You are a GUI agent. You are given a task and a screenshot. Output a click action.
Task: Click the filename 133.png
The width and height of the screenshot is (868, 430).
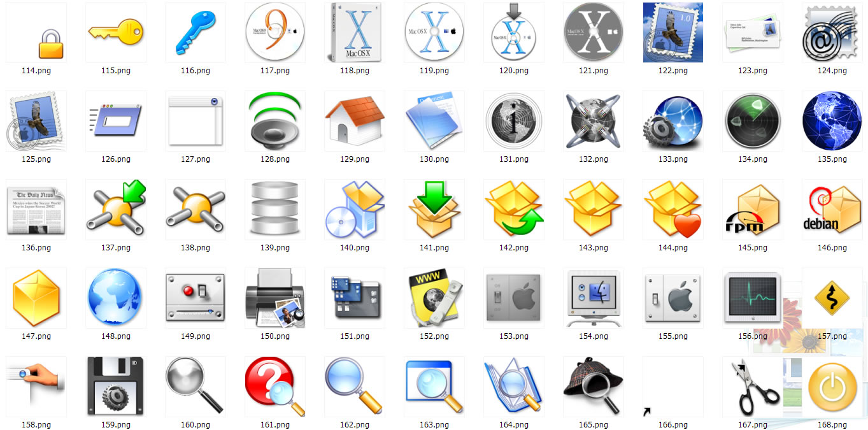point(673,159)
